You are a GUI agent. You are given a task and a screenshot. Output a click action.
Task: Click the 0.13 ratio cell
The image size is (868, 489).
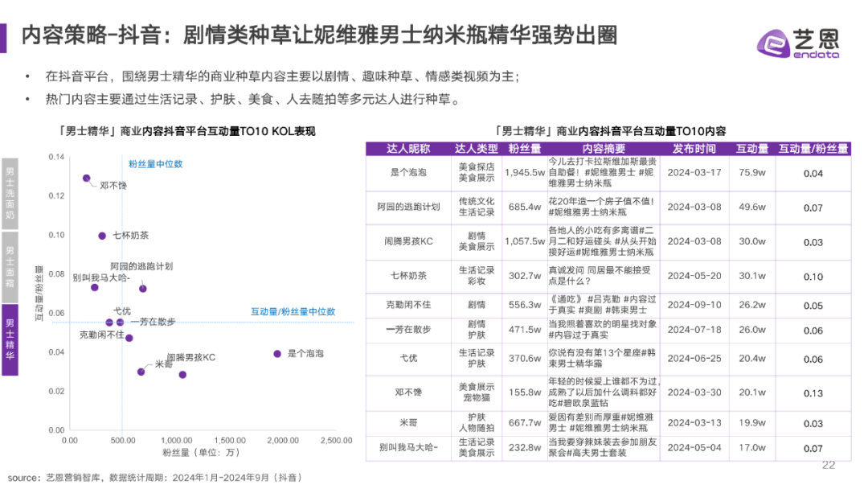tap(813, 393)
